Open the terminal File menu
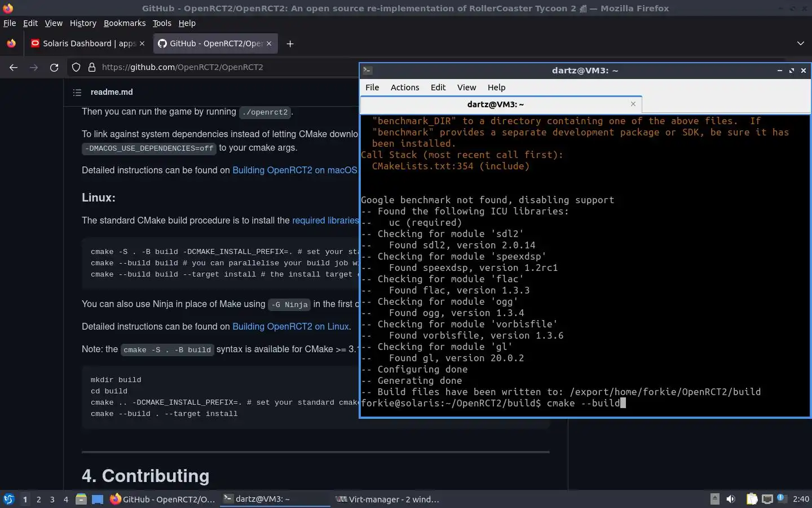This screenshot has width=812, height=508. click(x=372, y=87)
